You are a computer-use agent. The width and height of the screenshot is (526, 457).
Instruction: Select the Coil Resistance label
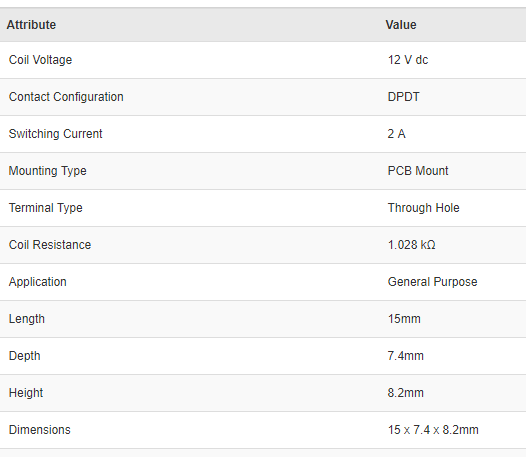[x=50, y=245]
